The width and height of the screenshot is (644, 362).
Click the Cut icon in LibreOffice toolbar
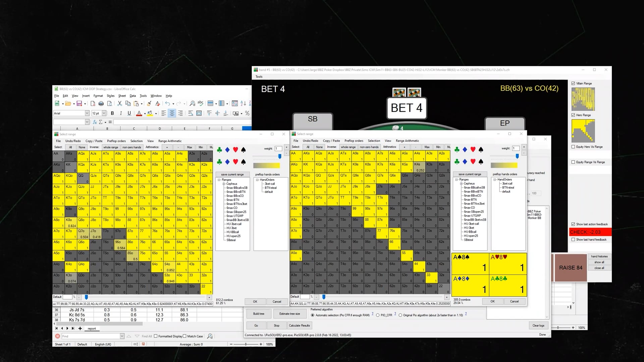[119, 103]
